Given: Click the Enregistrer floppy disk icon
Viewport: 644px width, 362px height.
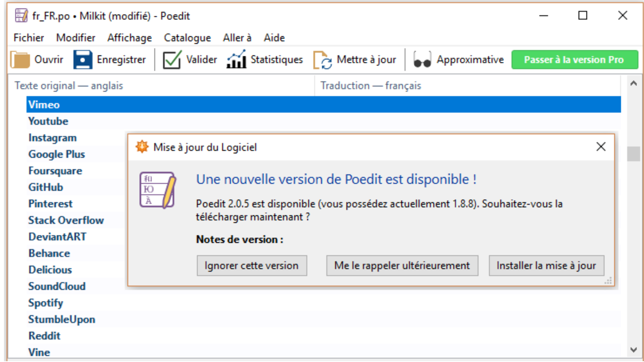Looking at the screenshot, I should click(x=83, y=60).
